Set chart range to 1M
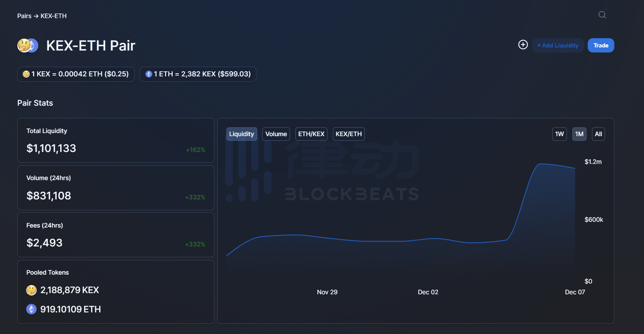 pyautogui.click(x=579, y=134)
